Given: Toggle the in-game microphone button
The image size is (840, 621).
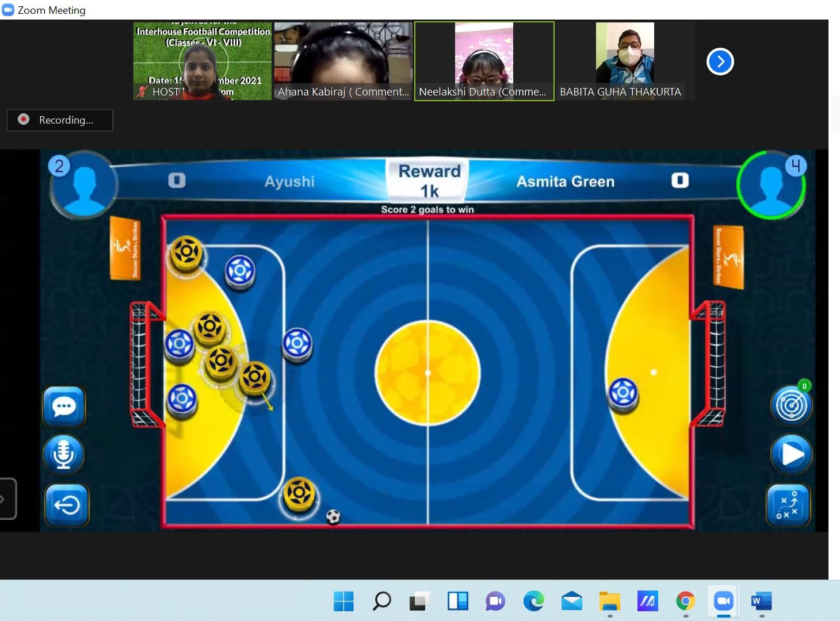Looking at the screenshot, I should pos(64,455).
